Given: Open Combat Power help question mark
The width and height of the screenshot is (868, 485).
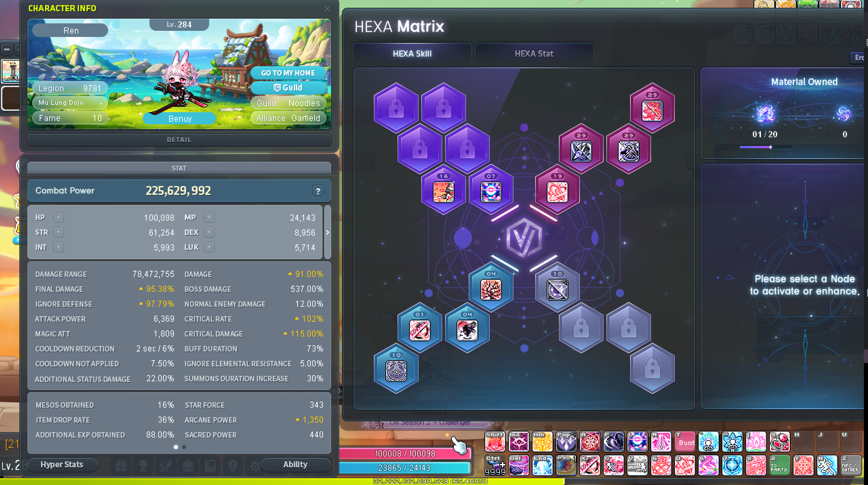Looking at the screenshot, I should pos(318,191).
